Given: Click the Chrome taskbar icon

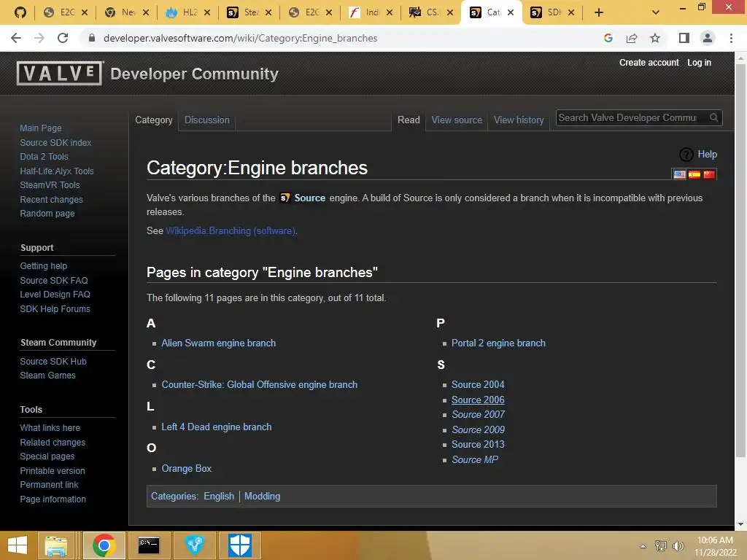Looking at the screenshot, I should click(104, 545).
